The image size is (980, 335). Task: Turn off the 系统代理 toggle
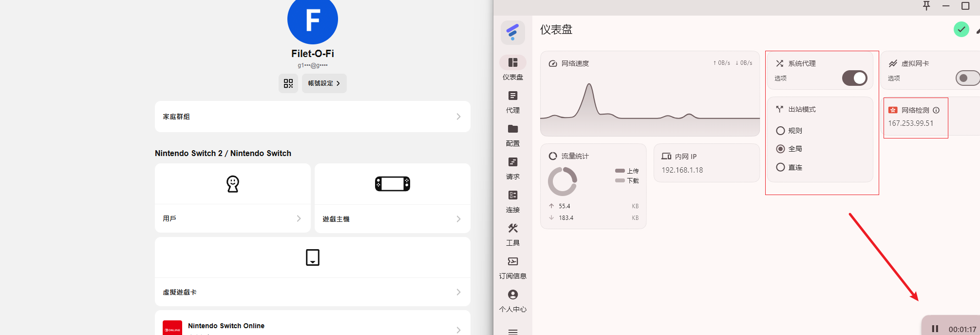tap(855, 78)
